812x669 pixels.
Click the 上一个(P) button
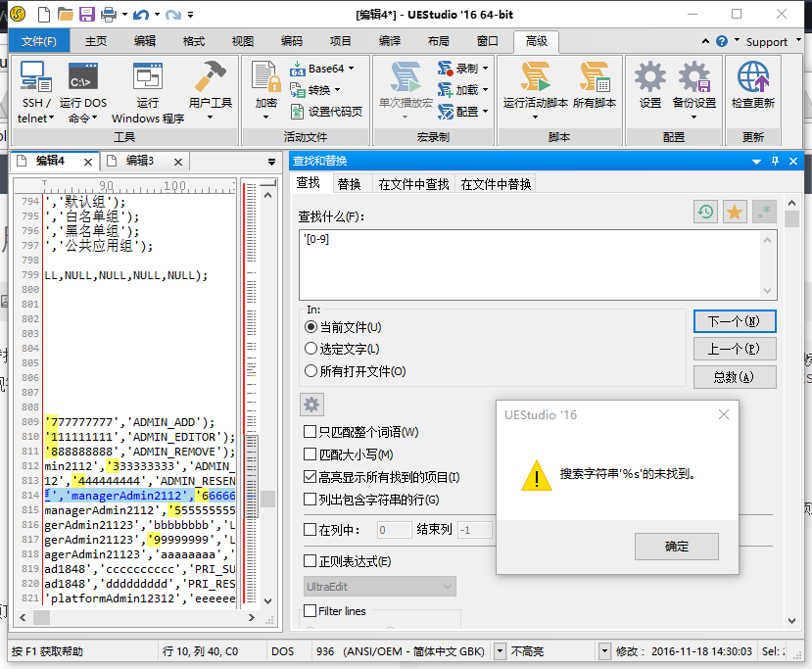point(735,349)
